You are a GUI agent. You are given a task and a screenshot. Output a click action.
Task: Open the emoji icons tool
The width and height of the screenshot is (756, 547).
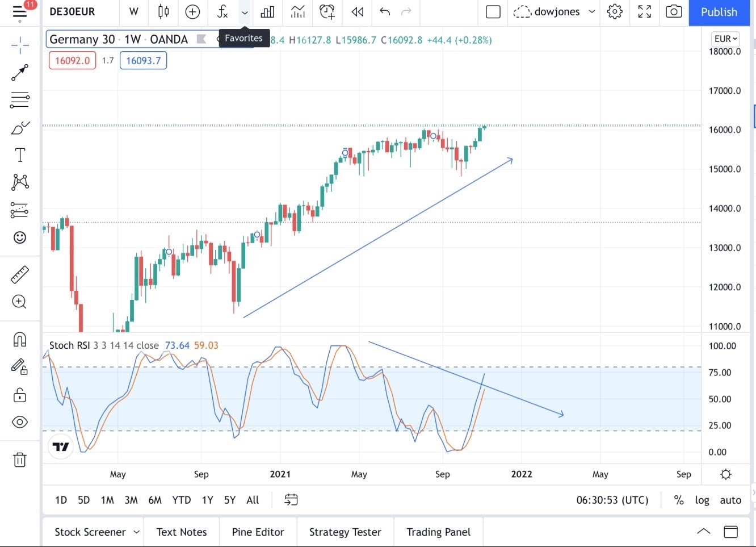20,237
